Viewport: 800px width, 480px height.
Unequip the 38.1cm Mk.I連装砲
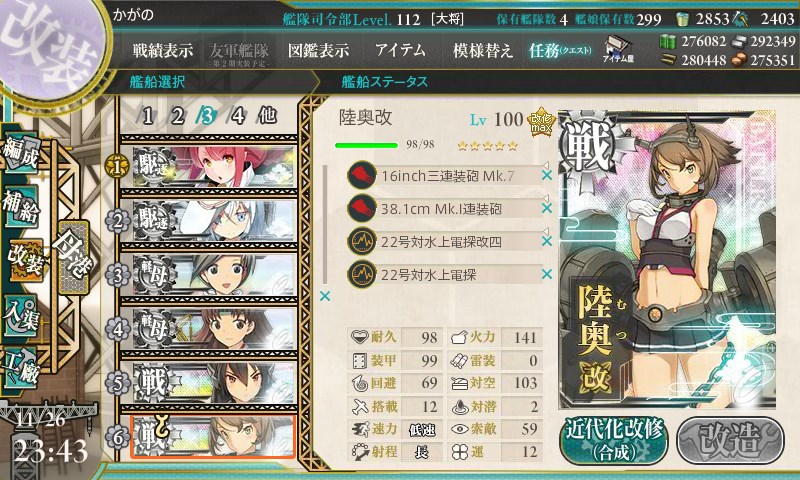point(547,208)
